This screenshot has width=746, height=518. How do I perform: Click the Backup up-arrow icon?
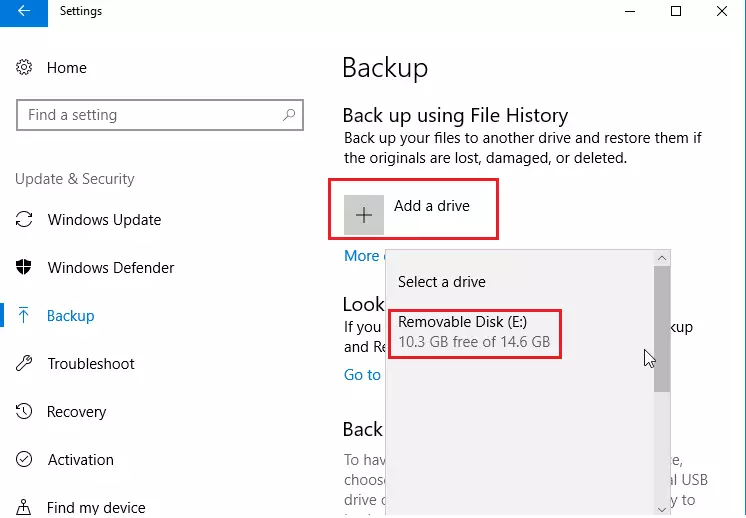(23, 315)
